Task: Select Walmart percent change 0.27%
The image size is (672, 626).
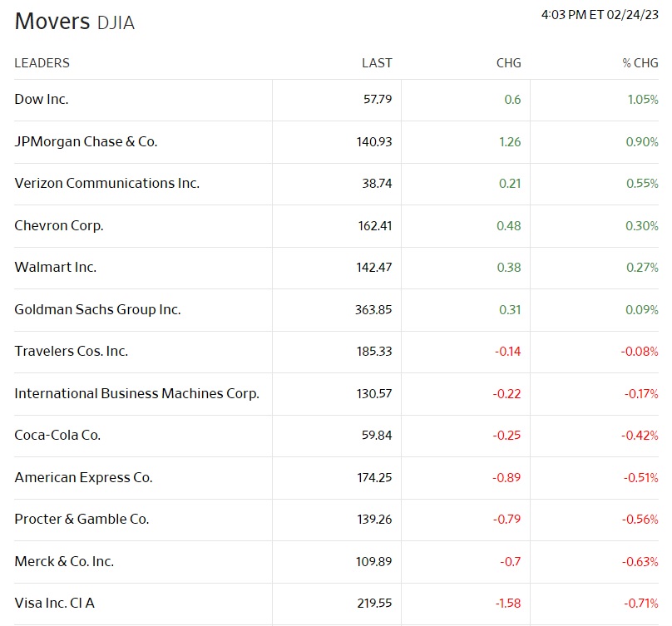Action: coord(642,268)
